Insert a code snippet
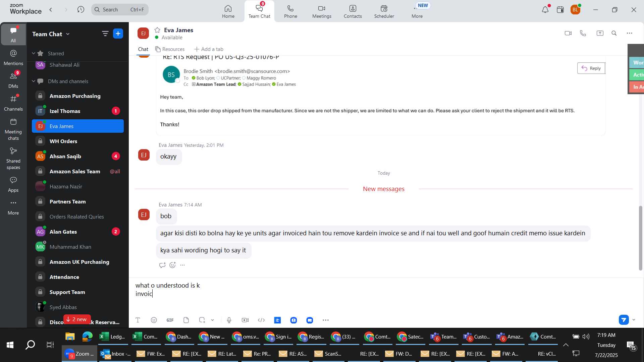 pyautogui.click(x=261, y=320)
